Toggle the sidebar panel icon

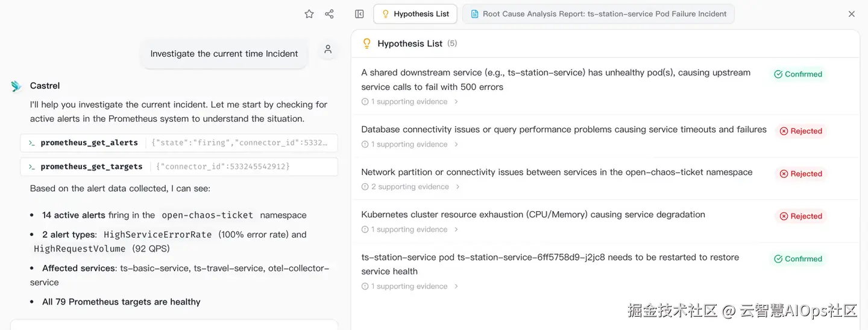(x=359, y=14)
